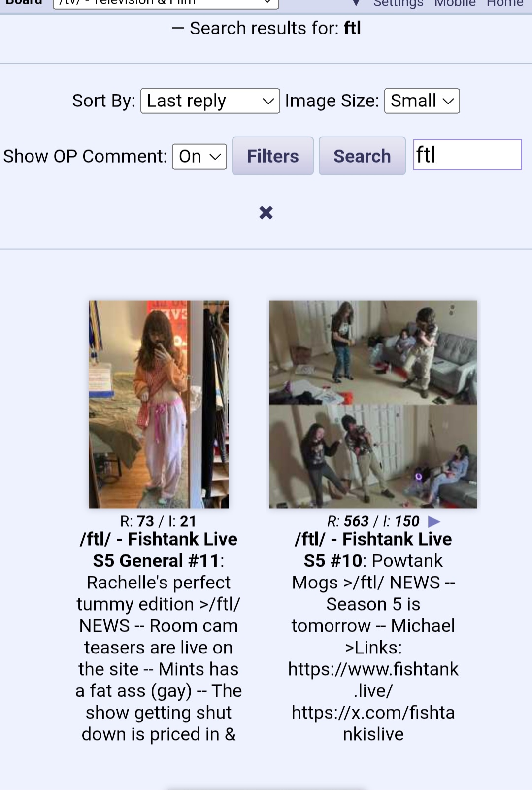Open the /tv/ board selector dropdown
This screenshot has width=532, height=790.
pos(166,3)
